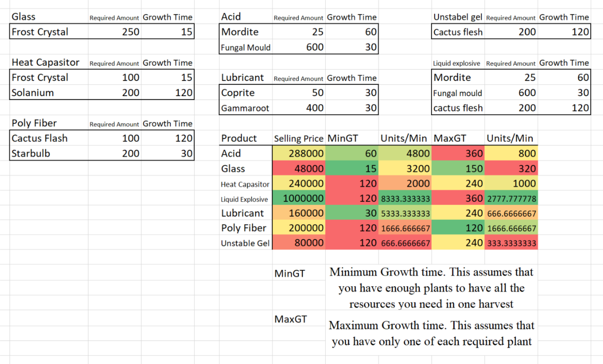603x364 pixels.
Task: Click the MinGT label beside the description
Action: point(290,273)
